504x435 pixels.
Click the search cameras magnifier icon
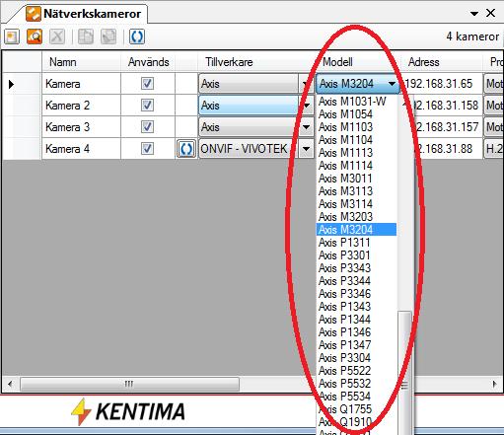pos(35,36)
